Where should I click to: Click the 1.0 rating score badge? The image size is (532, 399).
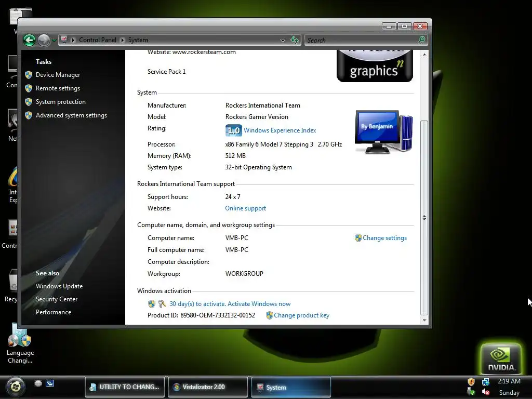pos(233,130)
